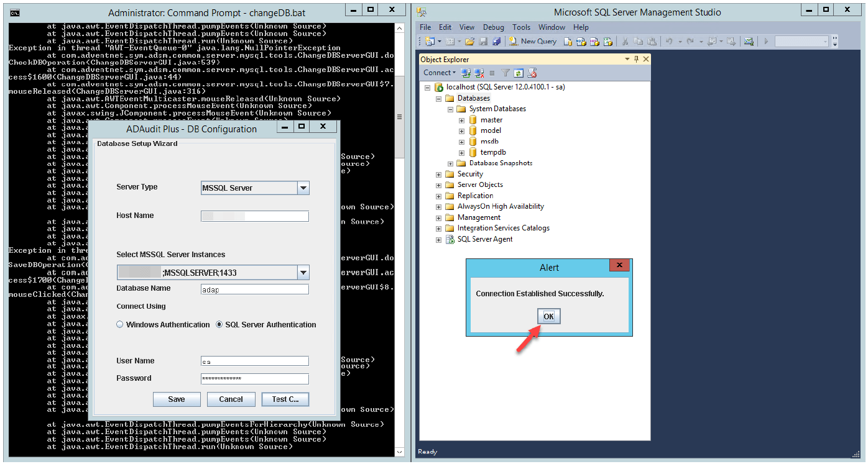868x464 pixels.
Task: Click the Save All toolbar icon
Action: [496, 42]
